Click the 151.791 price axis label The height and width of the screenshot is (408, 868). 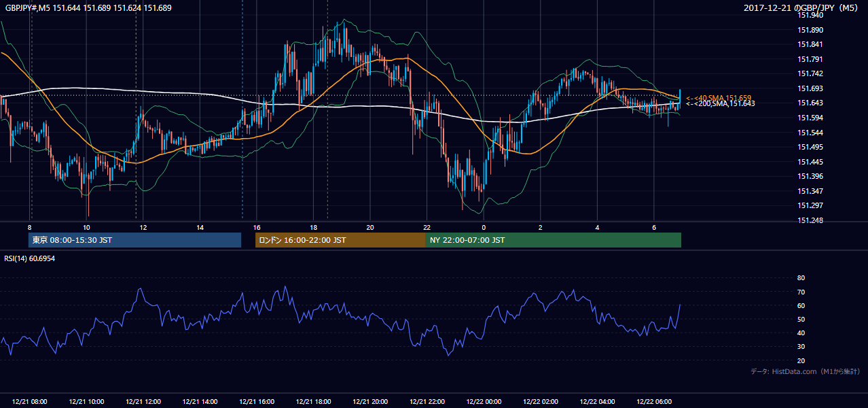(810, 59)
